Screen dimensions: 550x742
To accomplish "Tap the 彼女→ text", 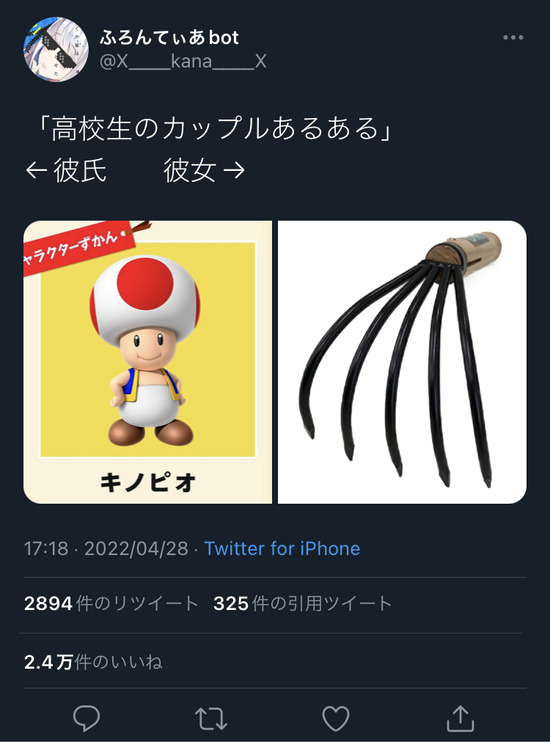I will 204,170.
